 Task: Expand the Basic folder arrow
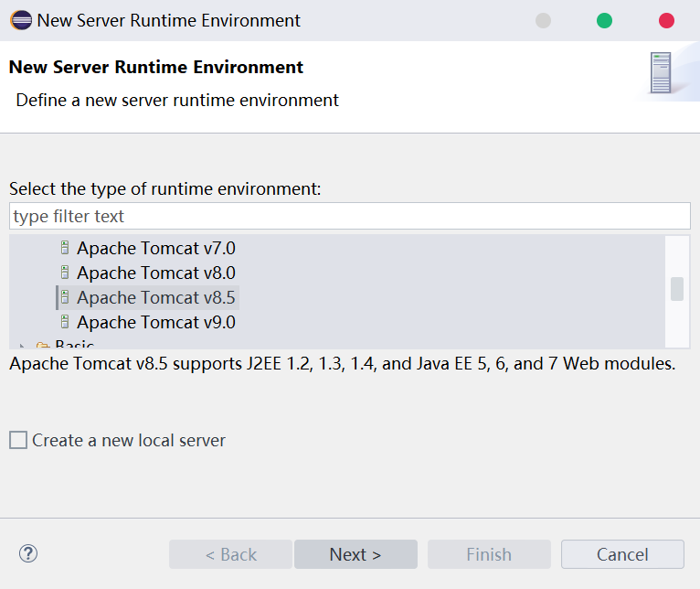pos(22,346)
